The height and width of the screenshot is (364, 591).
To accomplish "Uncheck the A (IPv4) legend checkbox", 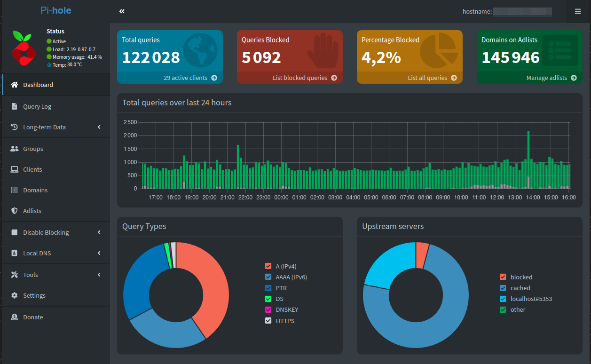I will click(x=268, y=266).
